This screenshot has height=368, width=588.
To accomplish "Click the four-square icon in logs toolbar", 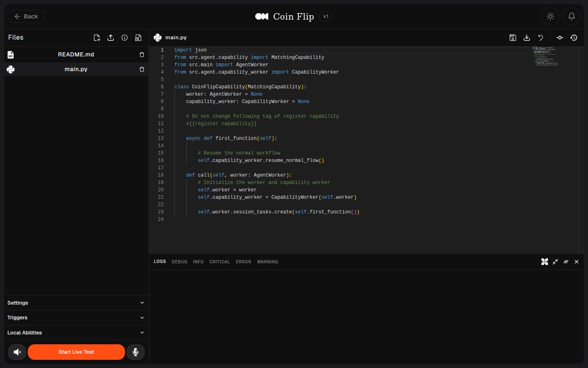I will (x=545, y=262).
